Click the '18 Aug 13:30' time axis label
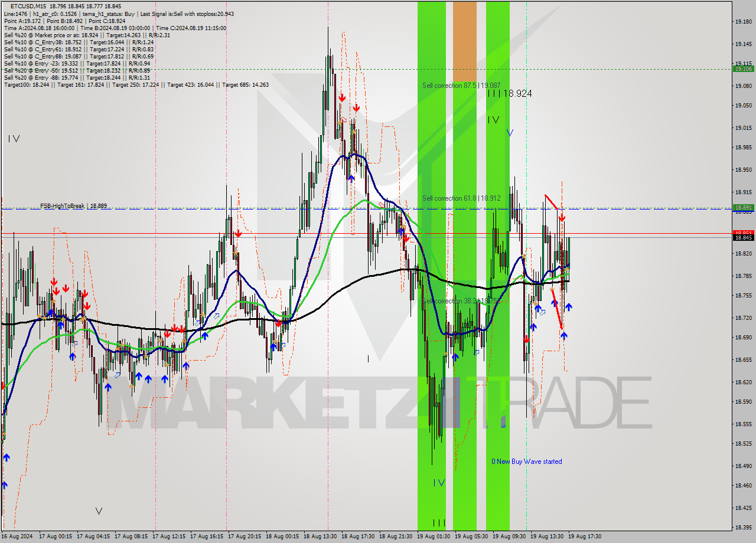This screenshot has width=756, height=543. tap(320, 537)
